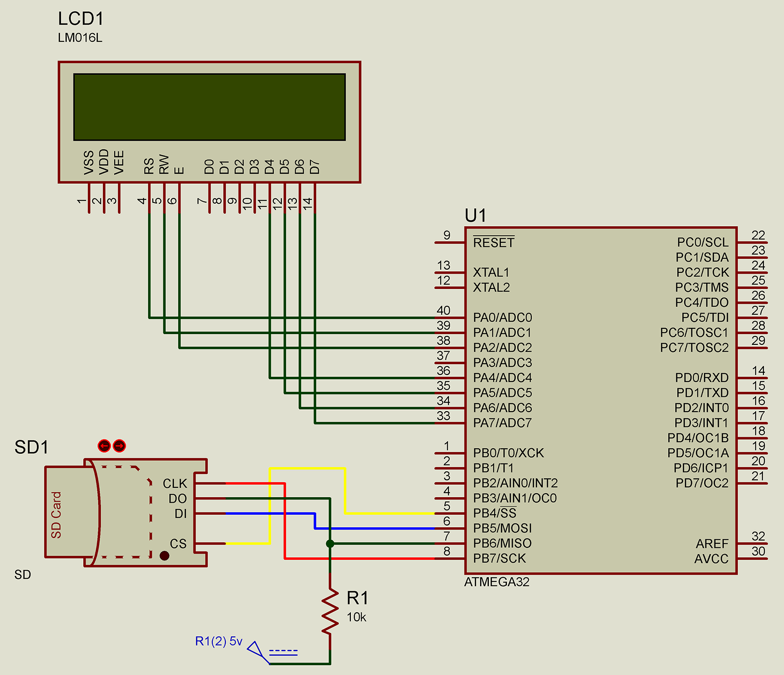This screenshot has width=784, height=675.
Task: Click the PD1/TXD pin label
Action: [702, 393]
